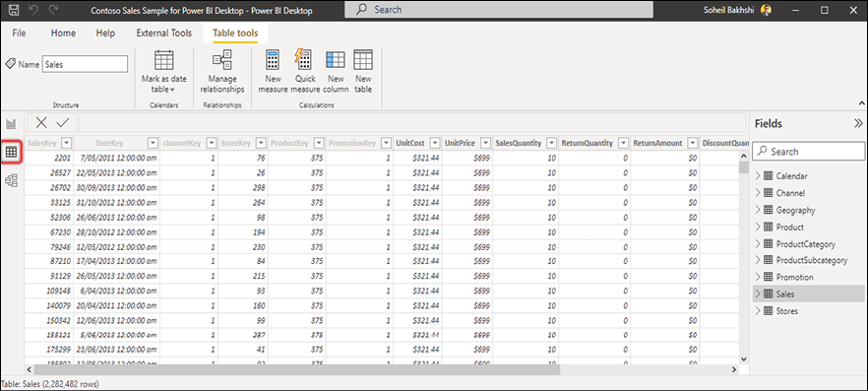
Task: Open DateKey column filter dropdown
Action: pyautogui.click(x=154, y=144)
